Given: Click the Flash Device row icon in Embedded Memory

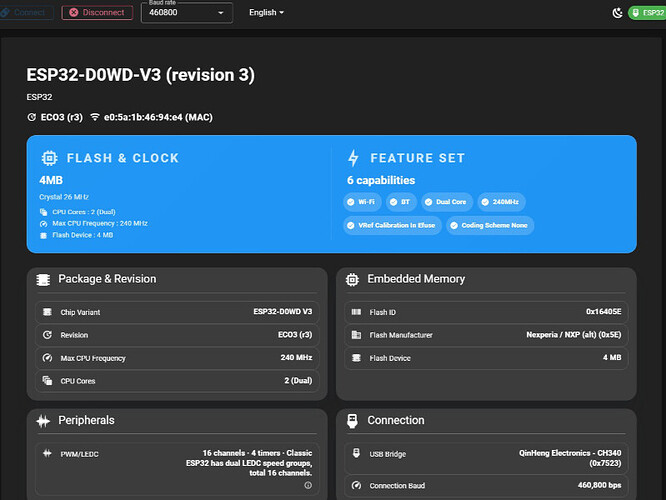Looking at the screenshot, I should coord(356,358).
